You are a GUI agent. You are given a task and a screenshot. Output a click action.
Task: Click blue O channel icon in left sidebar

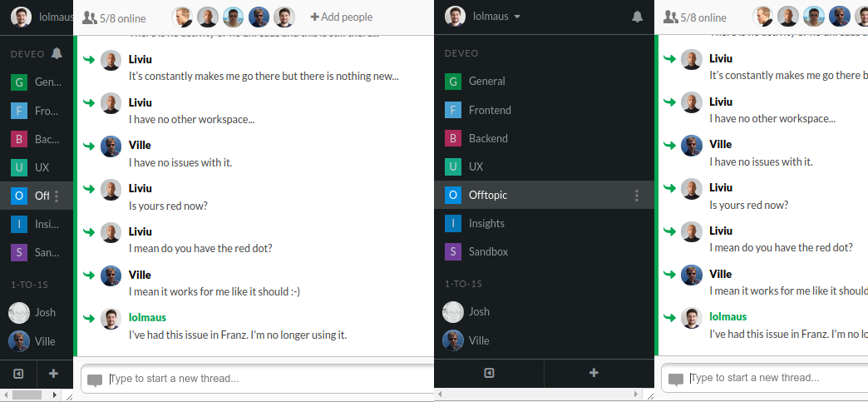(19, 196)
